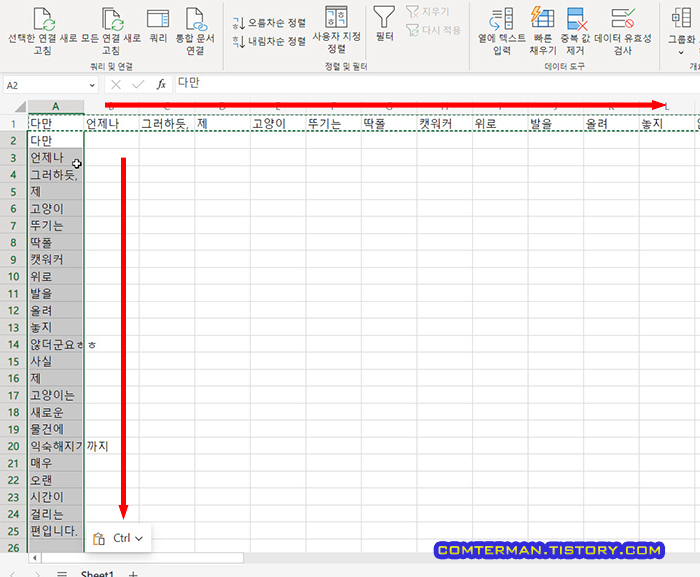Click the 그룹화 outline icon
The width and height of the screenshot is (700, 577).
[x=681, y=18]
